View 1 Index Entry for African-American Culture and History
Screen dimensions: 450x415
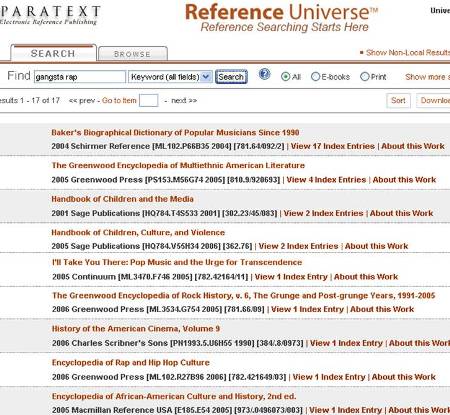345,410
